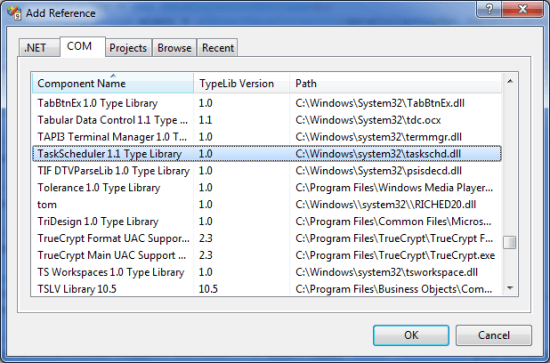The height and width of the screenshot is (363, 550).
Task: Click the Business Objects path cell
Action: click(394, 289)
